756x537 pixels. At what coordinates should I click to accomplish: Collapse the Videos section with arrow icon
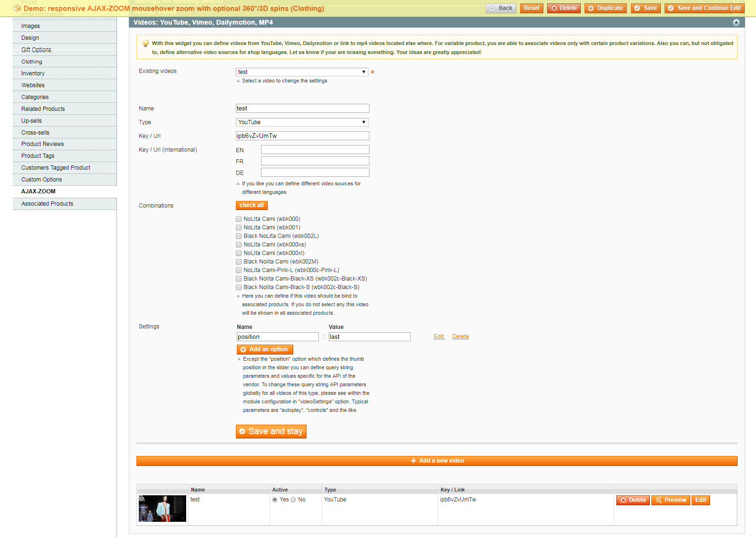pos(736,22)
